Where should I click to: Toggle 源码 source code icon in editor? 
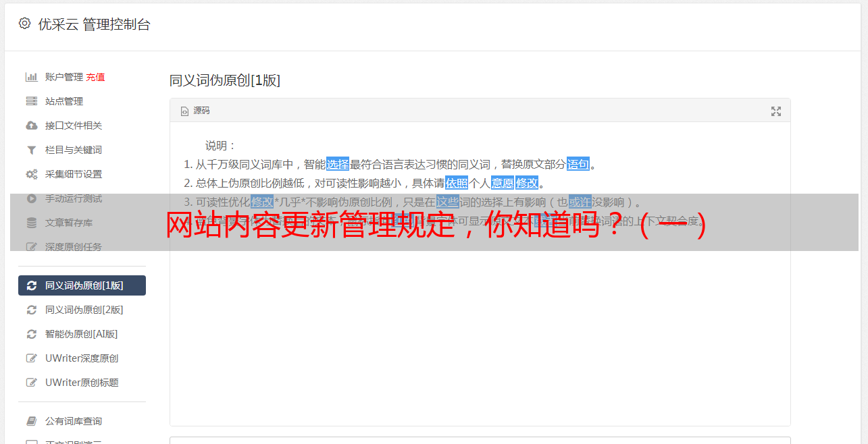click(184, 111)
